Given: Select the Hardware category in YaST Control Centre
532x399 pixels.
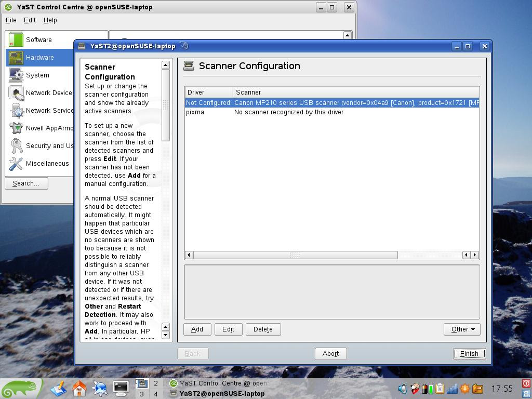Looking at the screenshot, I should click(x=39, y=57).
